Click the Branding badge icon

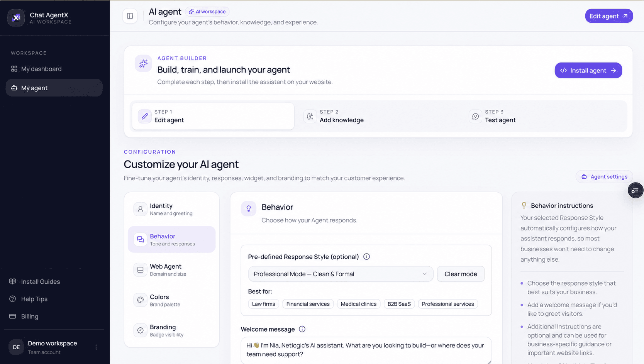coord(141,330)
